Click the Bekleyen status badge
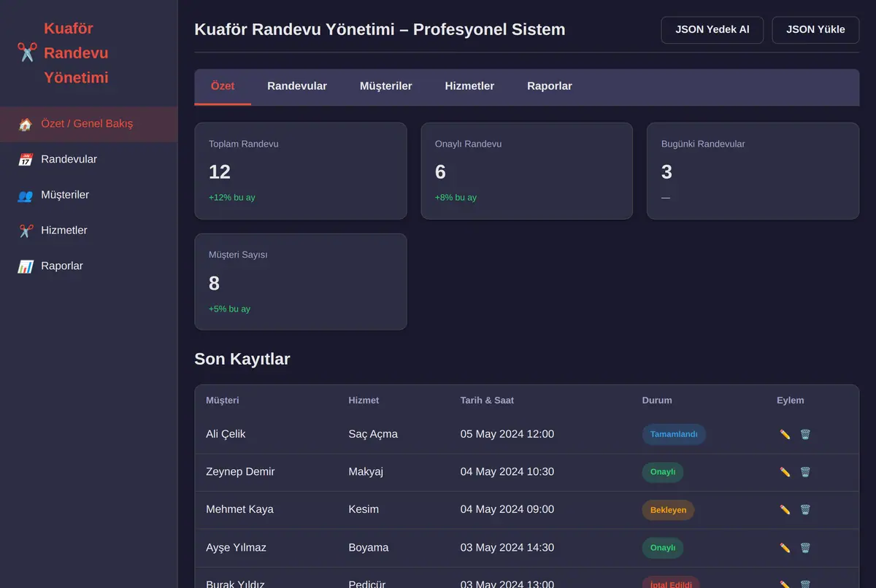Image resolution: width=876 pixels, height=588 pixels. pyautogui.click(x=668, y=510)
